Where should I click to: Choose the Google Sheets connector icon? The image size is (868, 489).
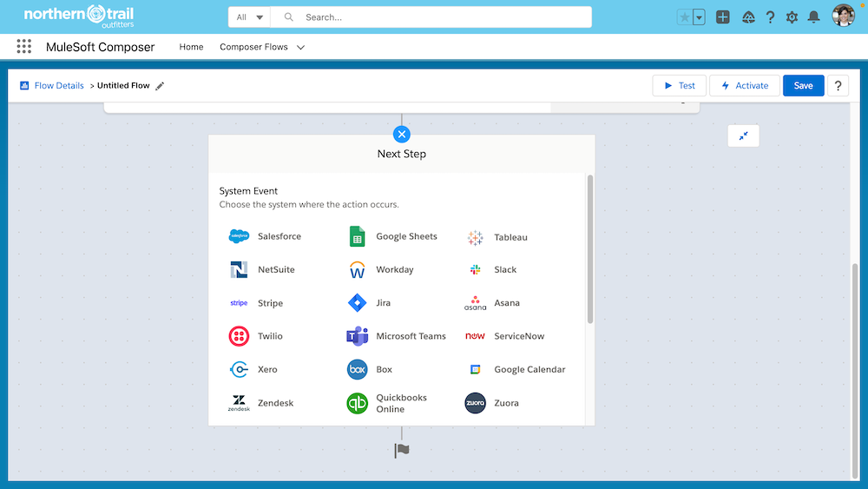click(x=357, y=236)
